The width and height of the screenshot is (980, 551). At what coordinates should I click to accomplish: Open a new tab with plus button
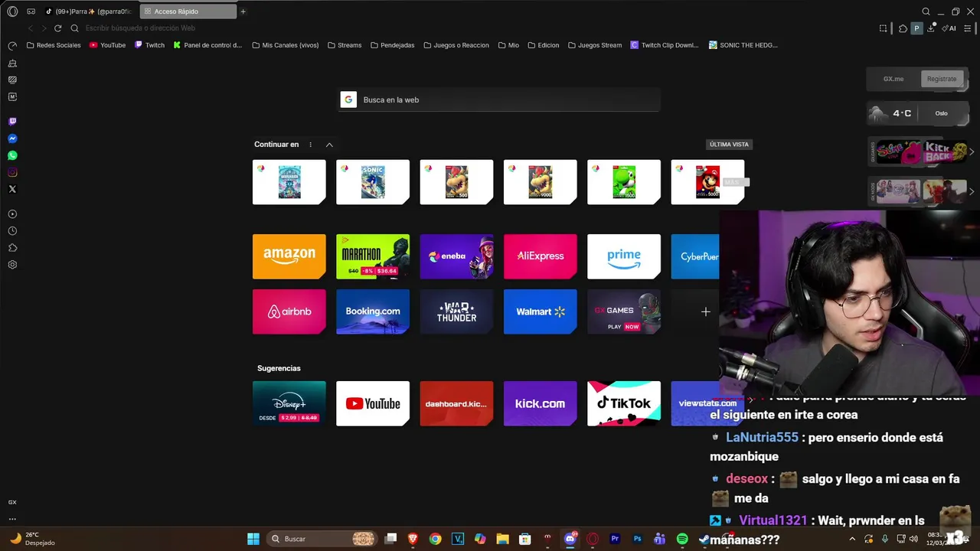(x=243, y=11)
